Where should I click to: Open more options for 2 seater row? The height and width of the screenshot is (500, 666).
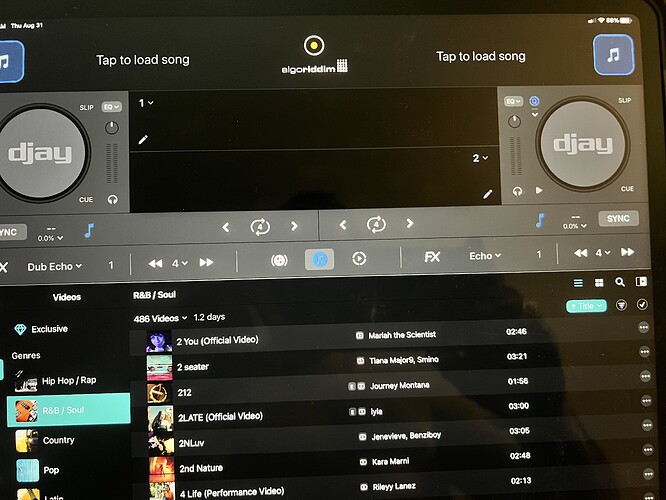(645, 351)
